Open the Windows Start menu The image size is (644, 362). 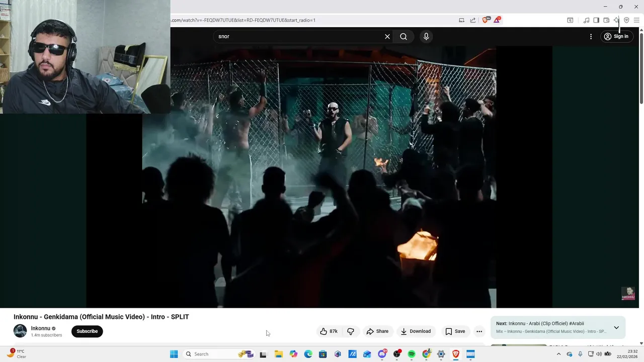(174, 354)
